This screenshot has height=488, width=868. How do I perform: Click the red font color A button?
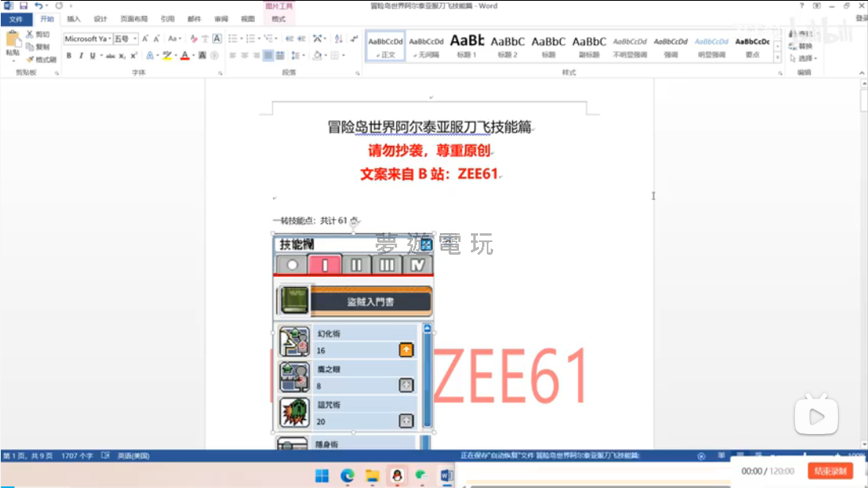pos(184,56)
